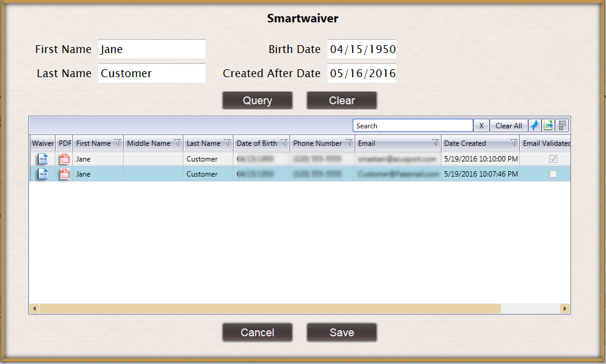Click the scrollbar left arrow
Image resolution: width=606 pixels, height=364 pixels.
pos(34,309)
